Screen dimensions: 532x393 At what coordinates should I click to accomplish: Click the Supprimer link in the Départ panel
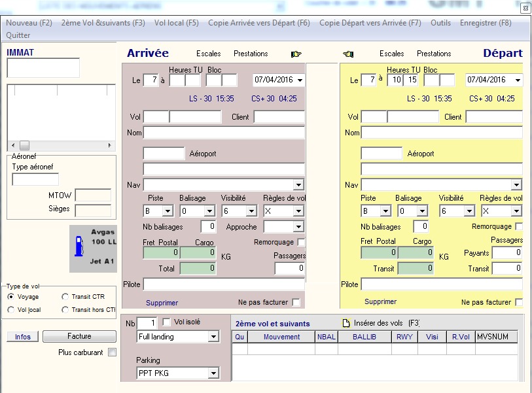pos(380,302)
